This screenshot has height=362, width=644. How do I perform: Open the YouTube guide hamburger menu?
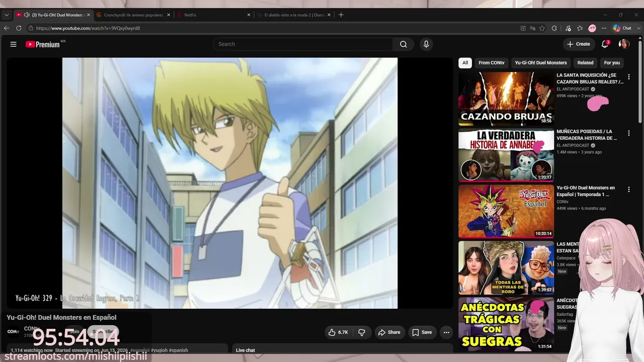[x=14, y=44]
